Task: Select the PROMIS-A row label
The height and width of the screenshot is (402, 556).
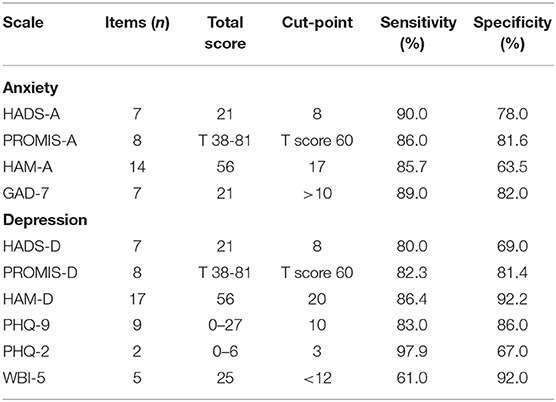Action: (x=40, y=141)
